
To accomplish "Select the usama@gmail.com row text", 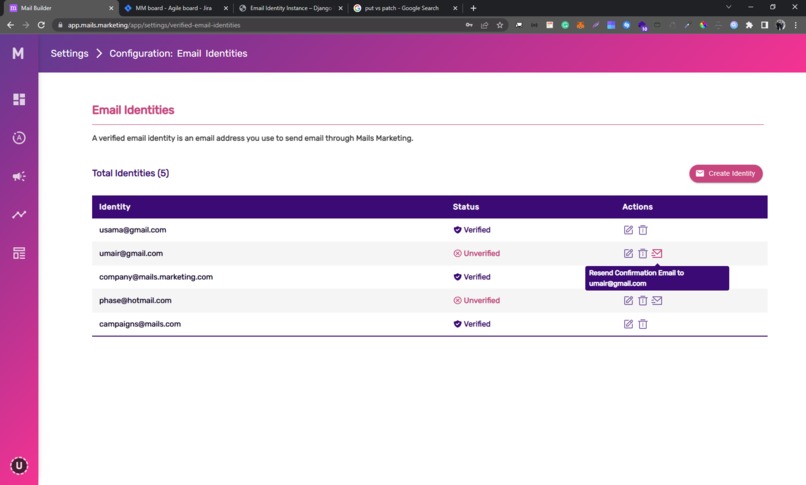I will [x=133, y=230].
